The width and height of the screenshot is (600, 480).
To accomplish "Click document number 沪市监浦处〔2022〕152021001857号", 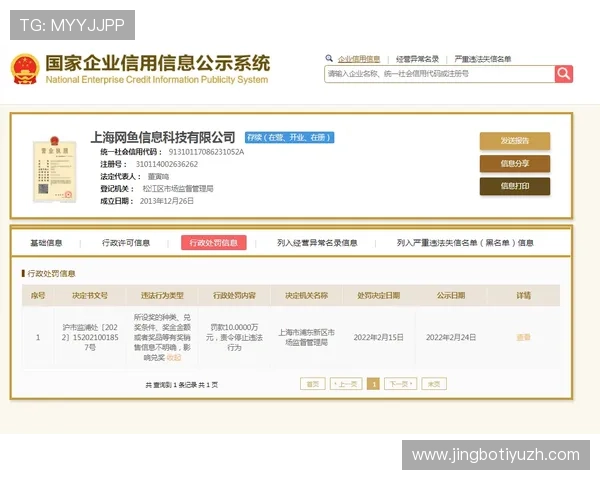I will [x=90, y=337].
